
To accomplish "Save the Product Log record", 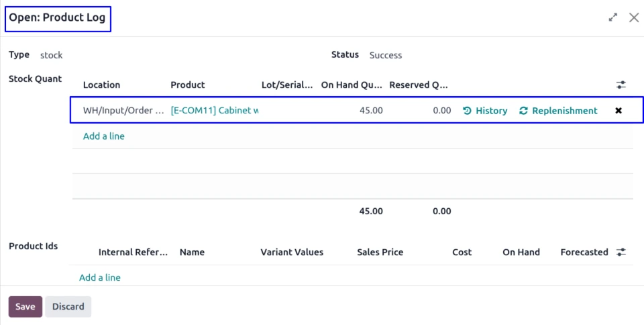I will [25, 306].
